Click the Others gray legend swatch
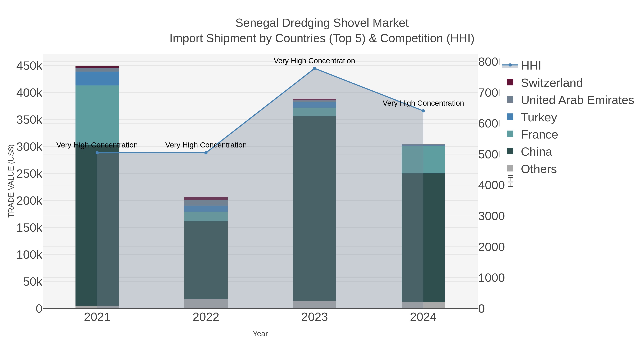 [x=510, y=168]
